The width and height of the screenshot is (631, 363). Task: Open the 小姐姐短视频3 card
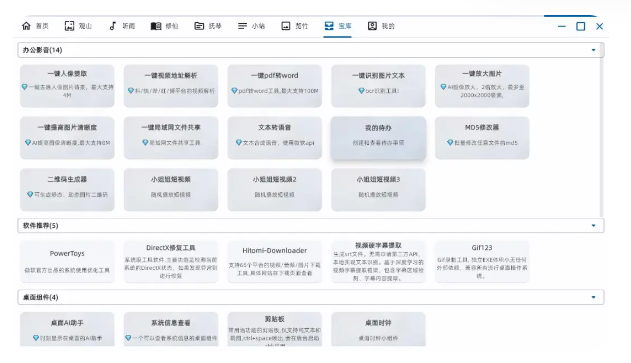(x=378, y=190)
